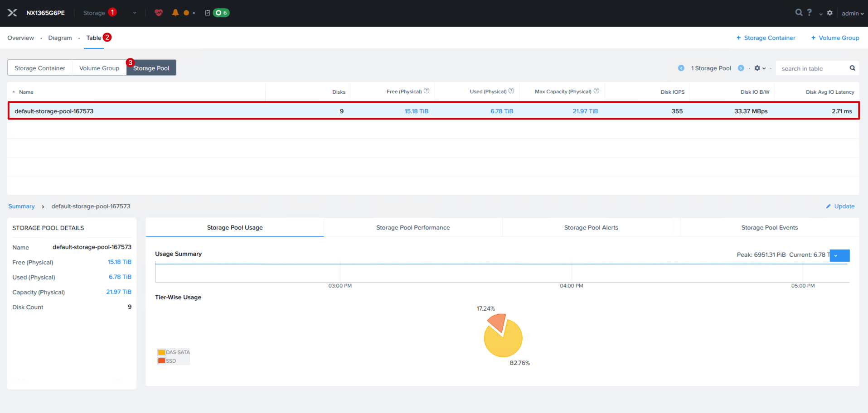
Task: Click the previous page arrow beside 1 Storage Pool
Action: tap(681, 68)
